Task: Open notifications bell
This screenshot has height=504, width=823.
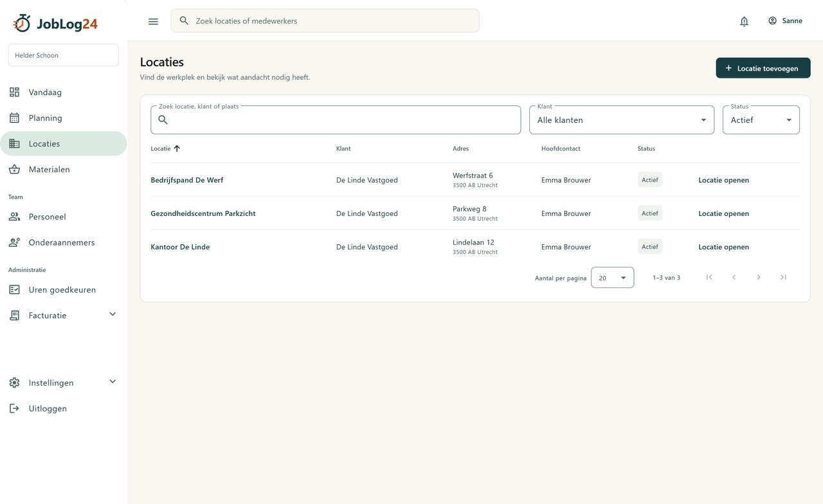Action: point(744,21)
